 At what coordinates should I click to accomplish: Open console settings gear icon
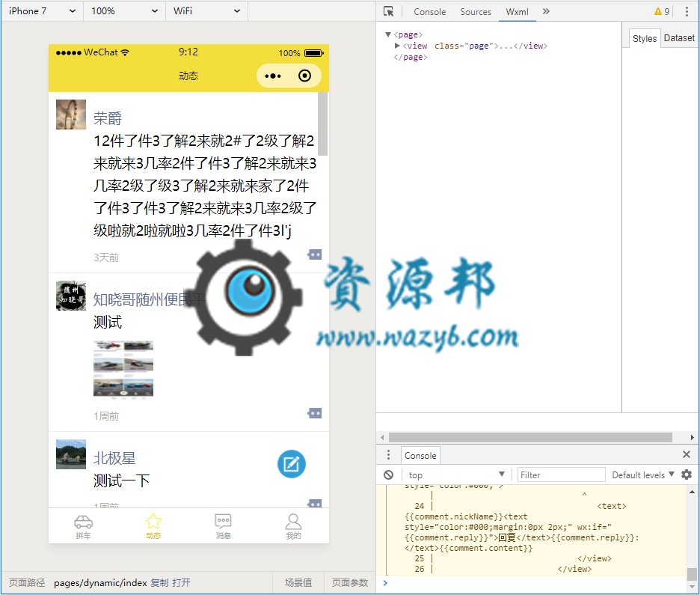coord(687,475)
